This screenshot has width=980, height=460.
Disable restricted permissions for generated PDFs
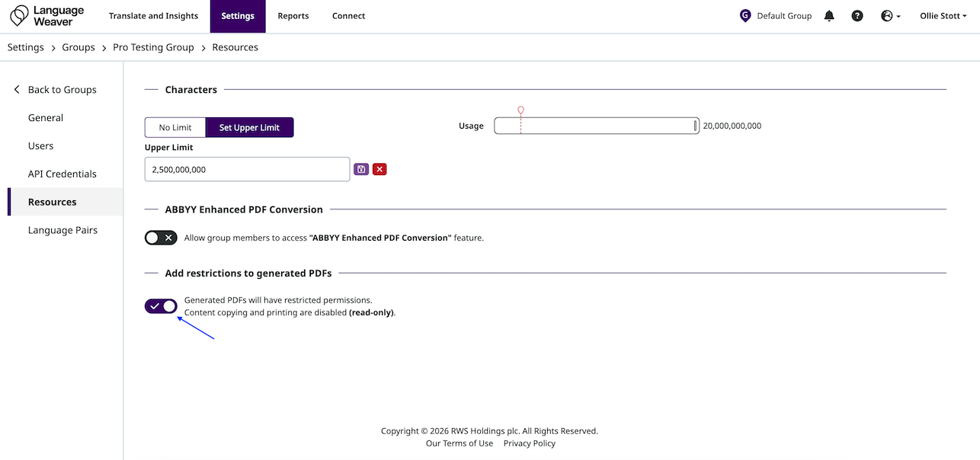tap(161, 306)
